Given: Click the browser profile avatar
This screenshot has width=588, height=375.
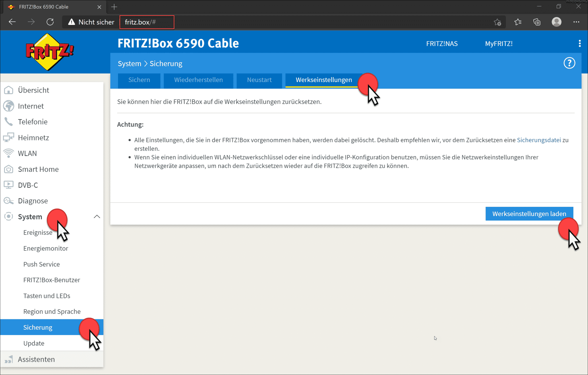Looking at the screenshot, I should click(x=556, y=22).
